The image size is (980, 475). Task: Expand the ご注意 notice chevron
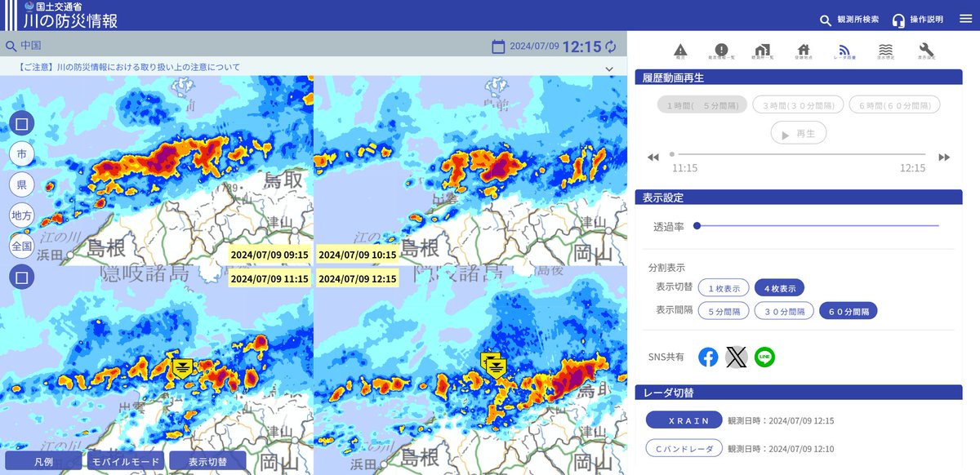pos(608,69)
